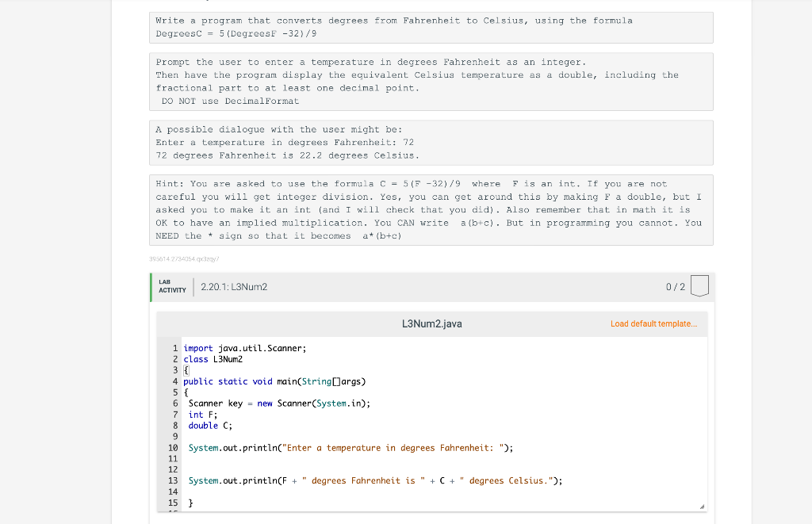Click the public static void main line
Screen dimensions: 812x524
click(x=274, y=381)
